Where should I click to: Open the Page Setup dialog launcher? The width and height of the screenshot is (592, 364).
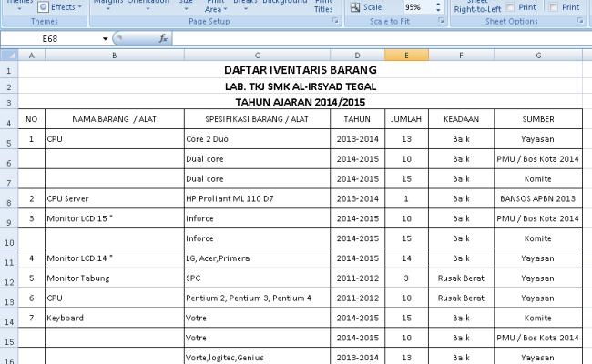(x=335, y=21)
